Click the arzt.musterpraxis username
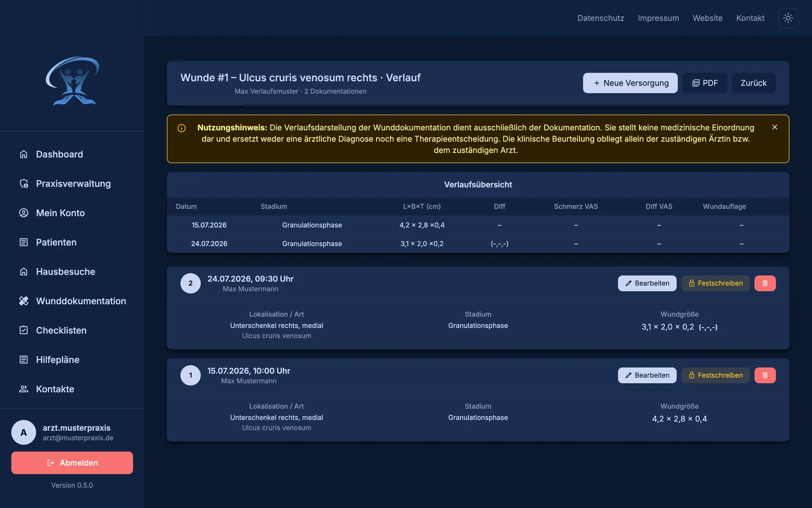Viewport: 812px width, 508px height. [x=77, y=428]
